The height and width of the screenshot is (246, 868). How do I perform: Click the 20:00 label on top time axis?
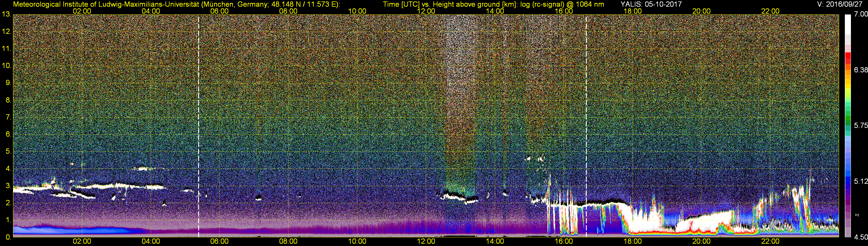701,11
